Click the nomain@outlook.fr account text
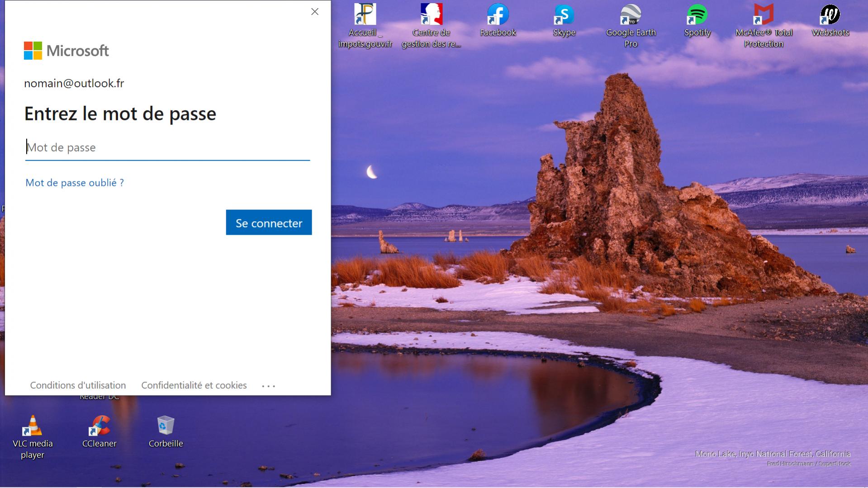Image resolution: width=868 pixels, height=488 pixels. click(x=74, y=83)
